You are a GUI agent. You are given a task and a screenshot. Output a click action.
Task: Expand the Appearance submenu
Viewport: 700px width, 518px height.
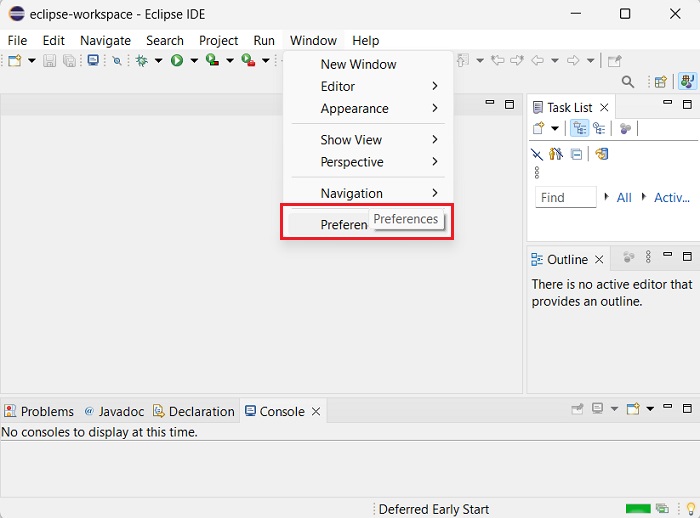click(368, 109)
